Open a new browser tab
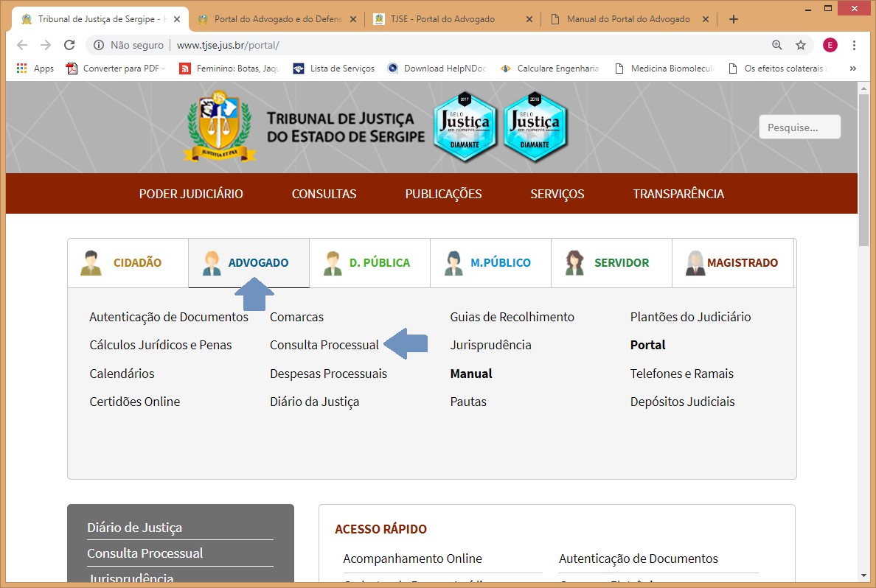 733,19
